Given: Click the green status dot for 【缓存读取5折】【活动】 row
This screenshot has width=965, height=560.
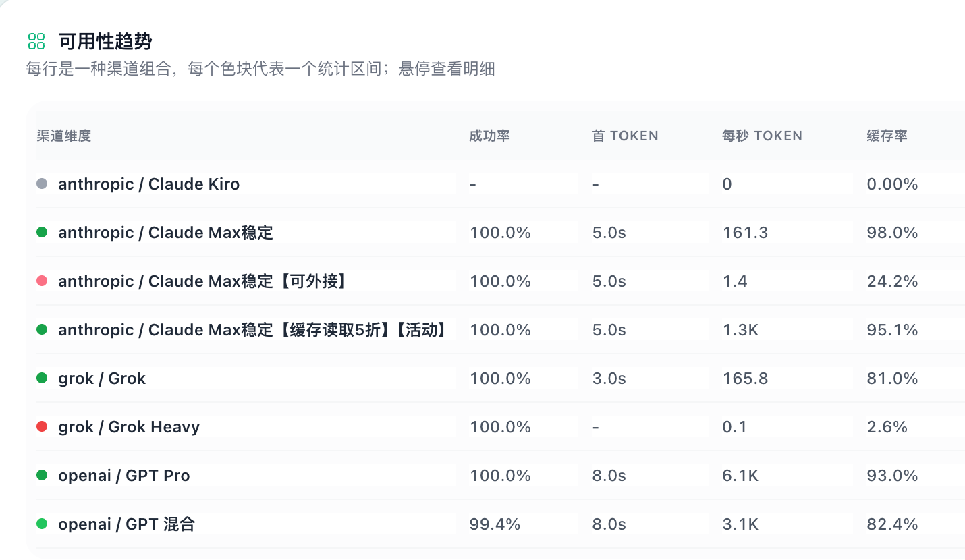Looking at the screenshot, I should [x=42, y=329].
